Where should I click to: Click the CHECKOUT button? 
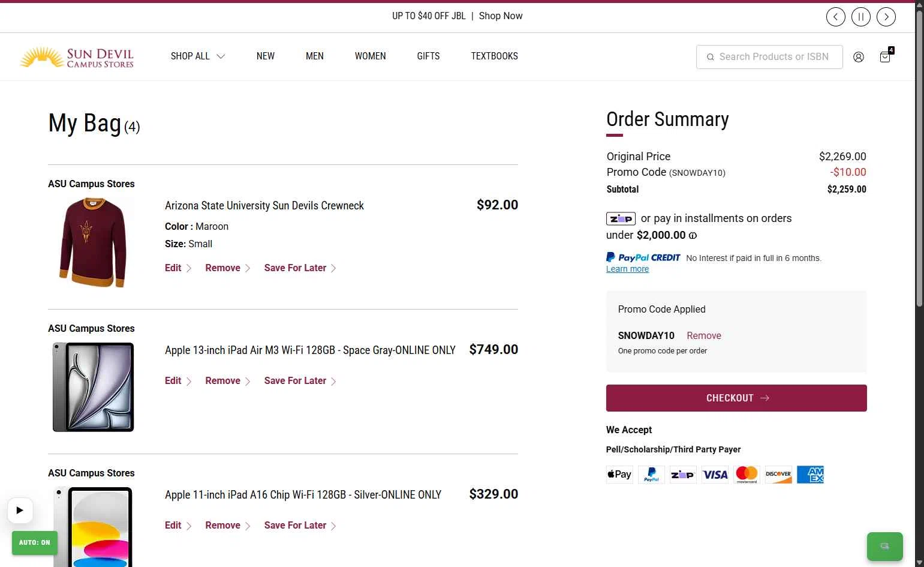[x=736, y=398]
